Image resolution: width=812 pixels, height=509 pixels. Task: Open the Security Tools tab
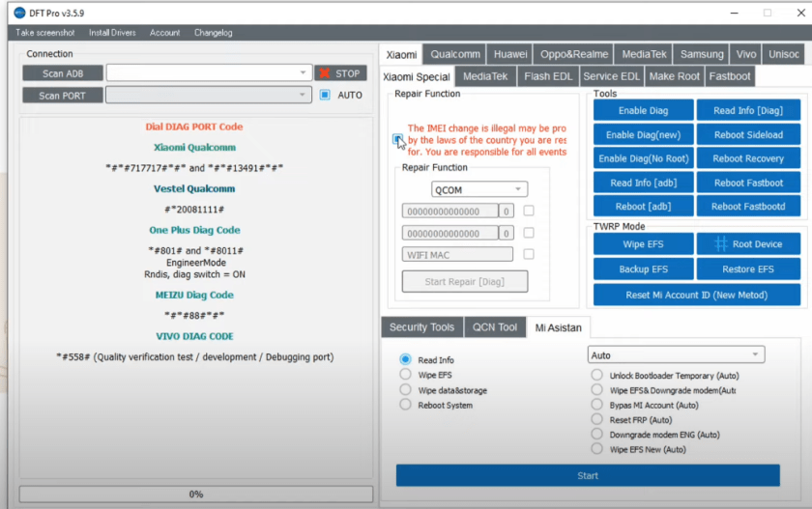click(x=421, y=327)
